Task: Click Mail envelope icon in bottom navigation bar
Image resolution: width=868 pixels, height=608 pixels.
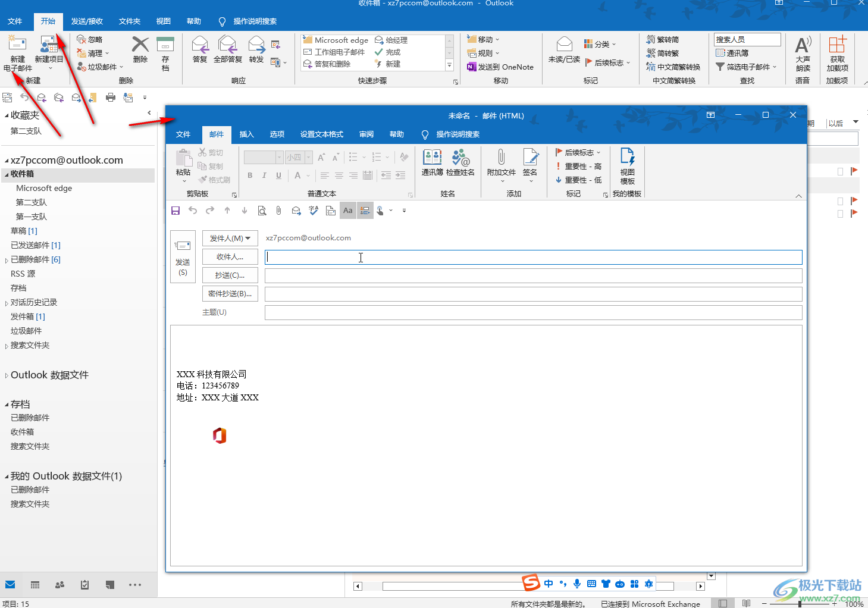Action: pyautogui.click(x=10, y=585)
